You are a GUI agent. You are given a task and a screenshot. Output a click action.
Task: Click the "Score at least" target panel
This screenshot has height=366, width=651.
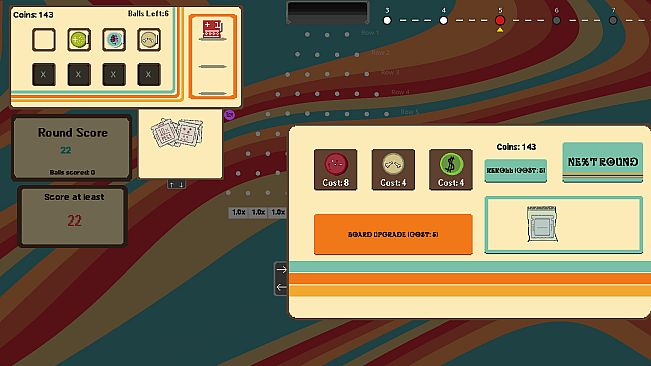click(x=73, y=216)
